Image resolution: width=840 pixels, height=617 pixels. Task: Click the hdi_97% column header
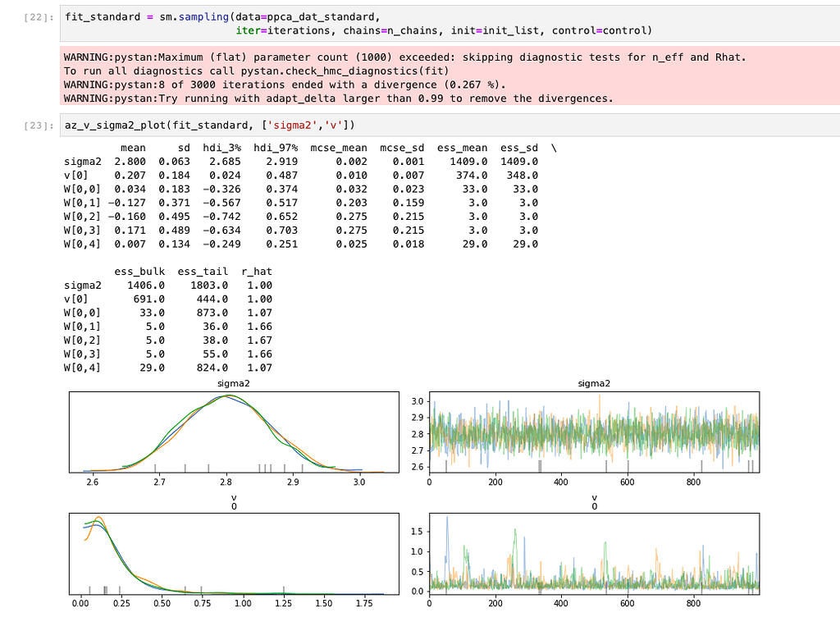pyautogui.click(x=275, y=149)
